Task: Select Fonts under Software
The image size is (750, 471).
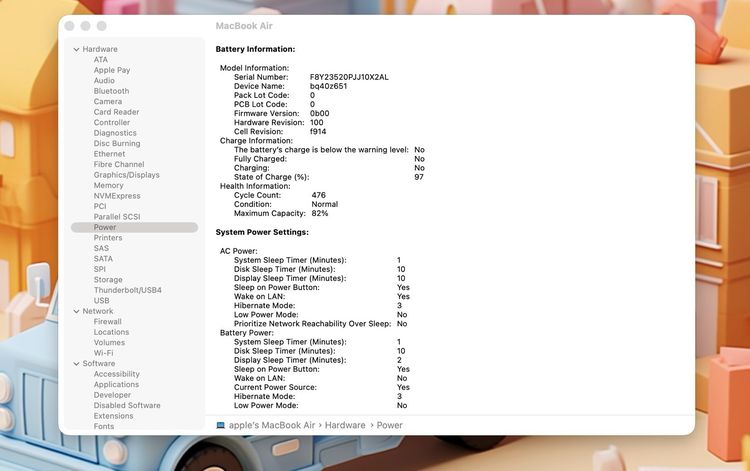Action: [104, 427]
